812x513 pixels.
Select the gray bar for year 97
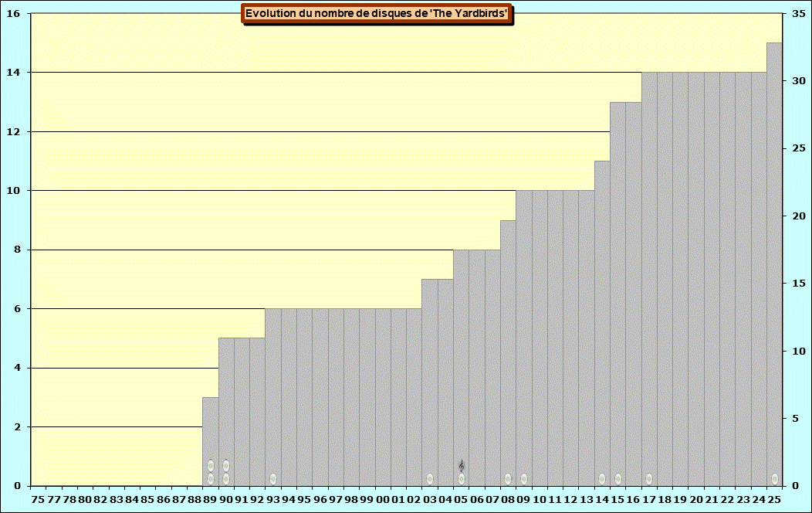click(336, 397)
